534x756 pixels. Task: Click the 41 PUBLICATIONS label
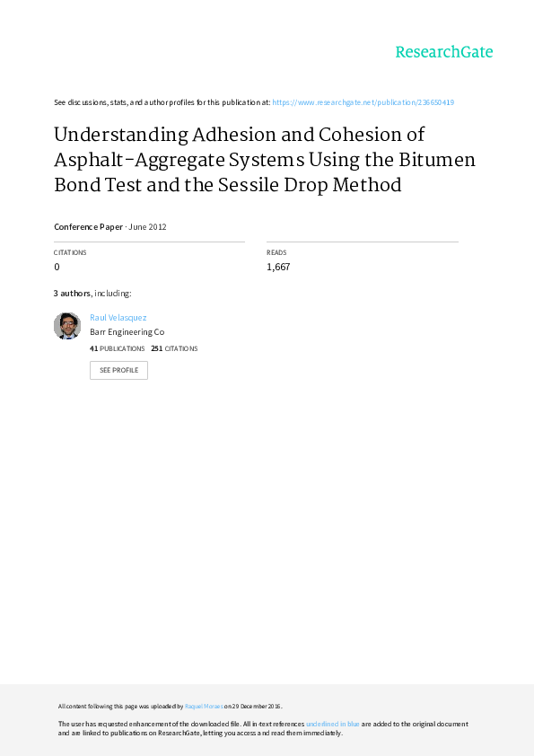pyautogui.click(x=117, y=348)
